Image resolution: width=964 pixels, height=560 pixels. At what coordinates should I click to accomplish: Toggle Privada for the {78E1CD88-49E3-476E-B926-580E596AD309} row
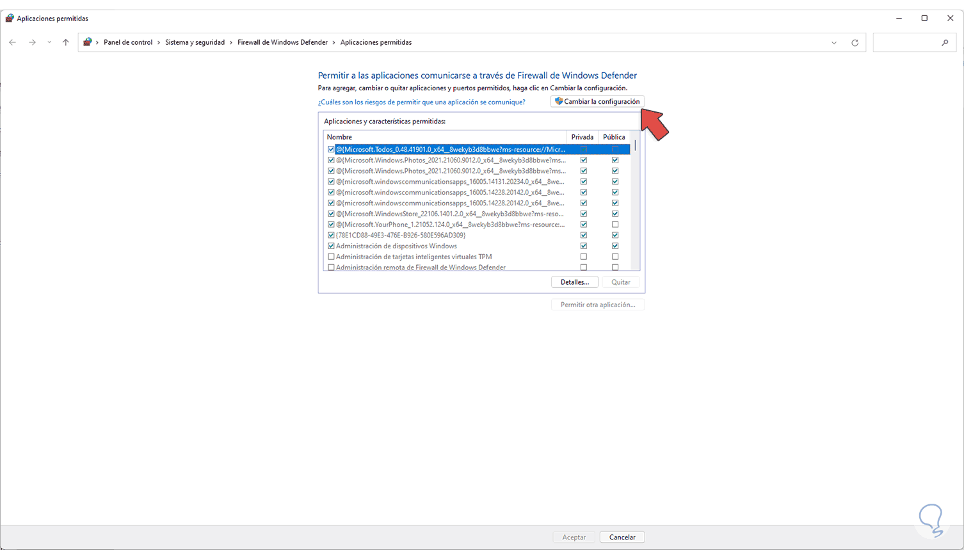(x=583, y=236)
